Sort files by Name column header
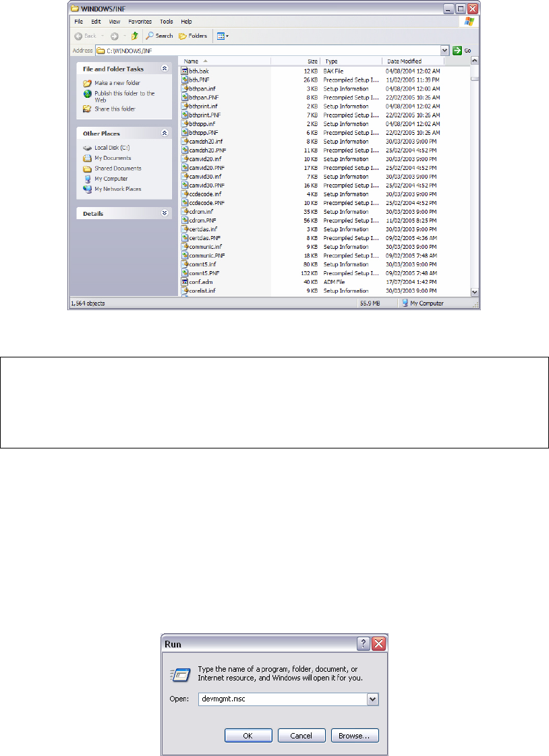The width and height of the screenshot is (549, 756). coord(224,61)
